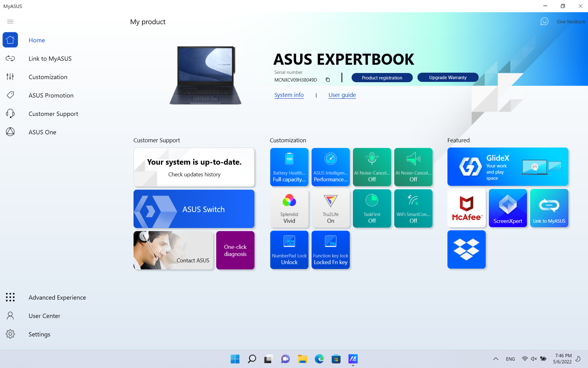Click the Product registration button
Image resolution: width=588 pixels, height=368 pixels.
(x=382, y=78)
